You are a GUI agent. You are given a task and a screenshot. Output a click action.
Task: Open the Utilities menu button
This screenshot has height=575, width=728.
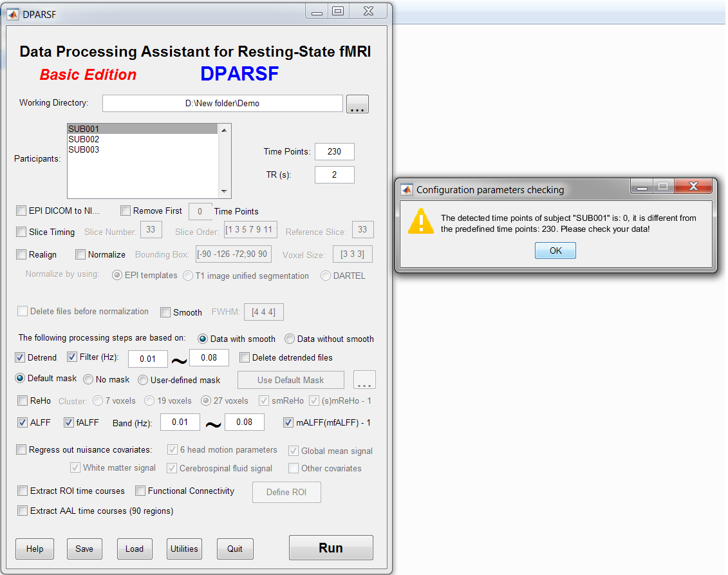coord(184,549)
